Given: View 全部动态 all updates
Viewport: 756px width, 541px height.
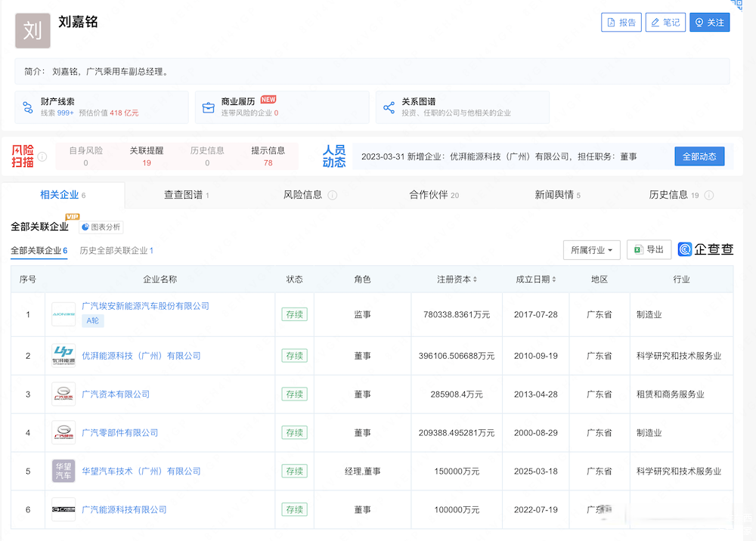Looking at the screenshot, I should (x=699, y=156).
